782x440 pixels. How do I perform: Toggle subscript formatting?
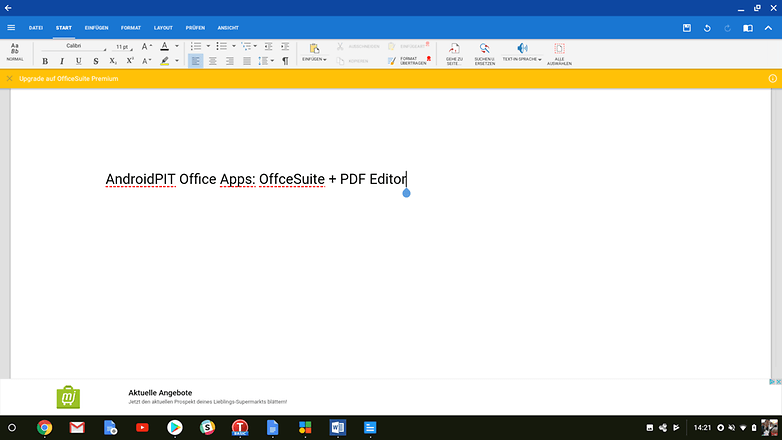(x=113, y=61)
